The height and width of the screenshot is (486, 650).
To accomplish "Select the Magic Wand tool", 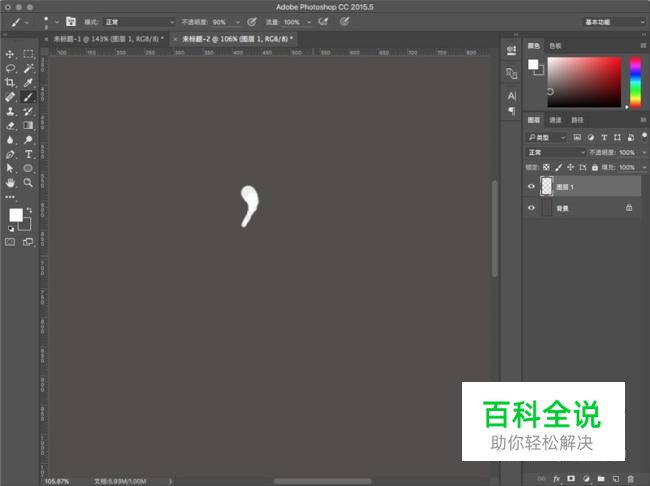I will tap(28, 68).
